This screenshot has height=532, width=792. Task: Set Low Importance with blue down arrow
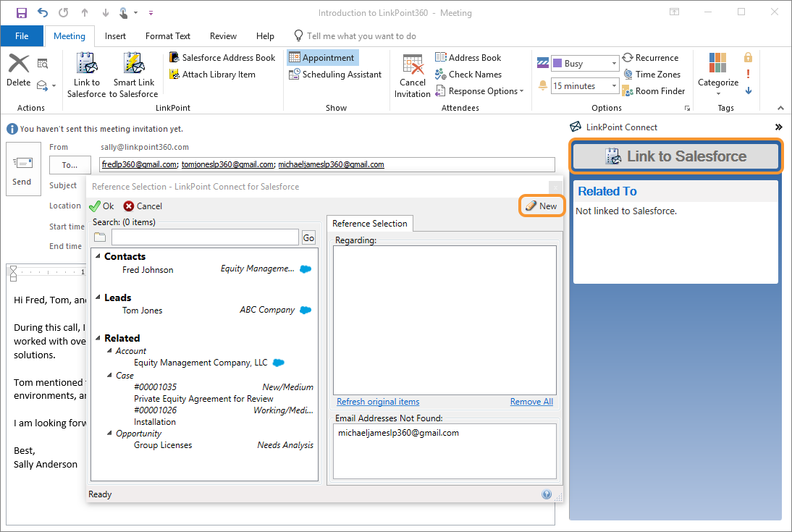point(748,90)
